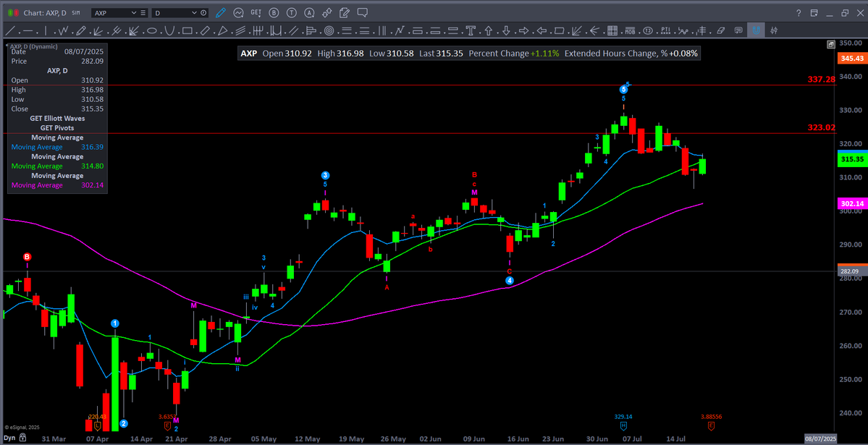Click Moving Average 316.39 in data window
The height and width of the screenshot is (445, 868).
(58, 147)
